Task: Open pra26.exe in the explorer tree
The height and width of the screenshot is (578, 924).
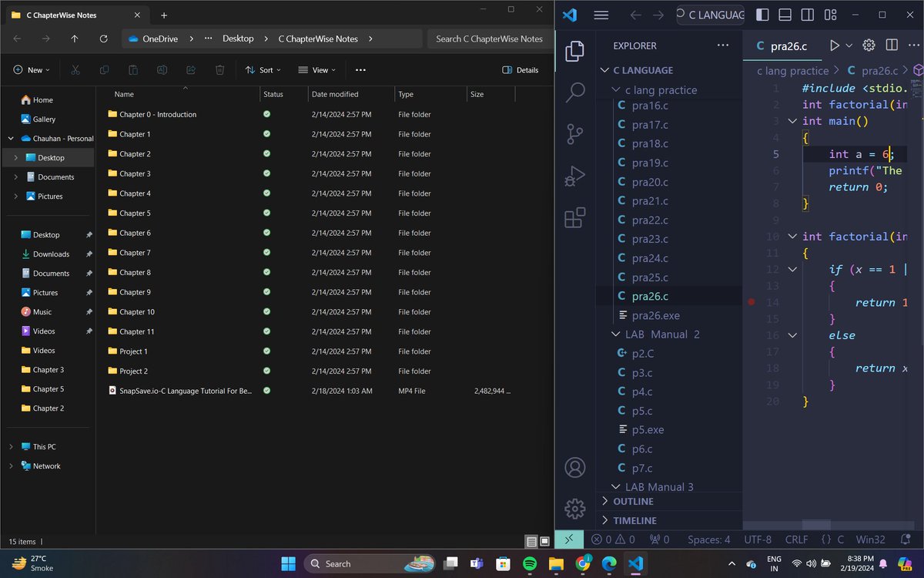Action: click(655, 315)
